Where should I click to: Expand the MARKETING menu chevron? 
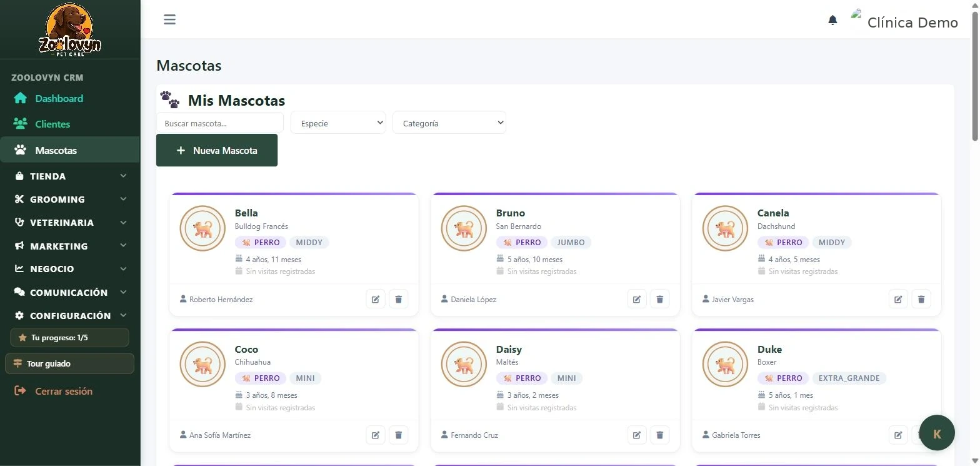pos(123,246)
